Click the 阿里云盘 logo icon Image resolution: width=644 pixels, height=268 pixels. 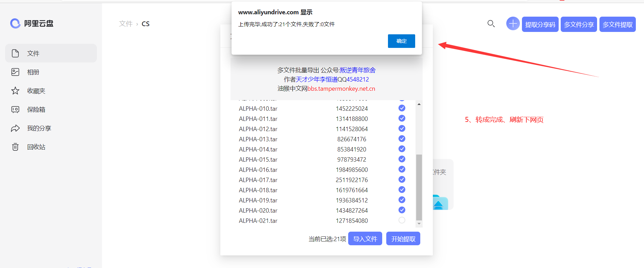(15, 23)
